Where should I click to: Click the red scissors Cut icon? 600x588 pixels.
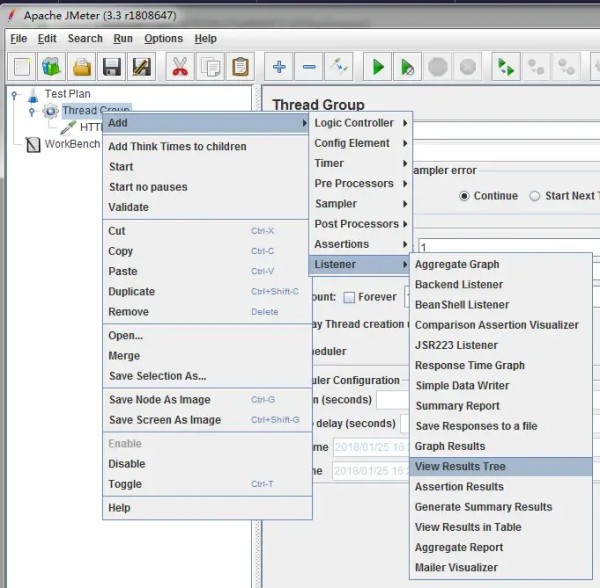[180, 67]
